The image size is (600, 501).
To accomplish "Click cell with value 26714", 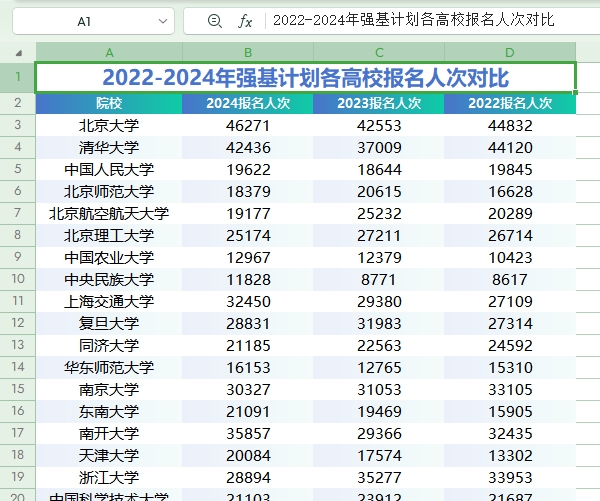I will pos(510,235).
